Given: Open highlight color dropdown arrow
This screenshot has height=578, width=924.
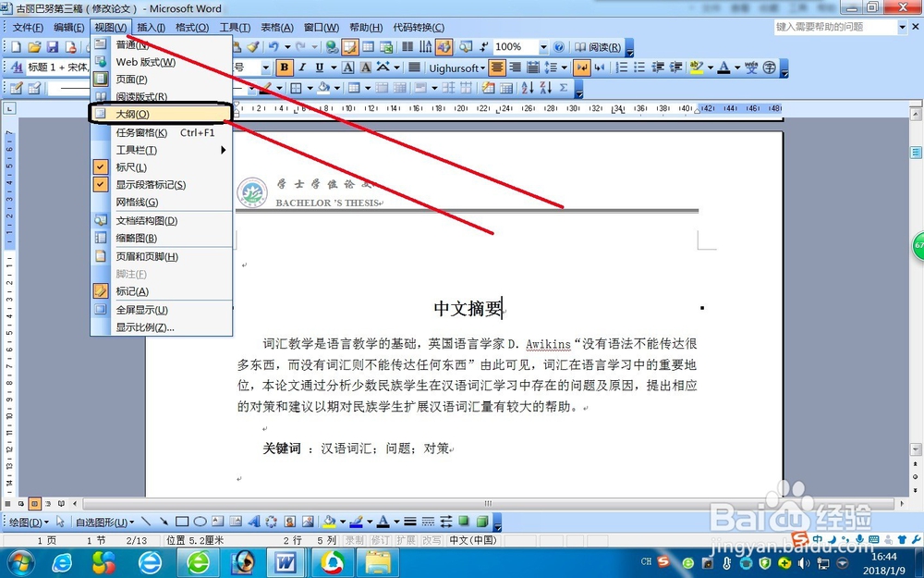Looking at the screenshot, I should (710, 68).
